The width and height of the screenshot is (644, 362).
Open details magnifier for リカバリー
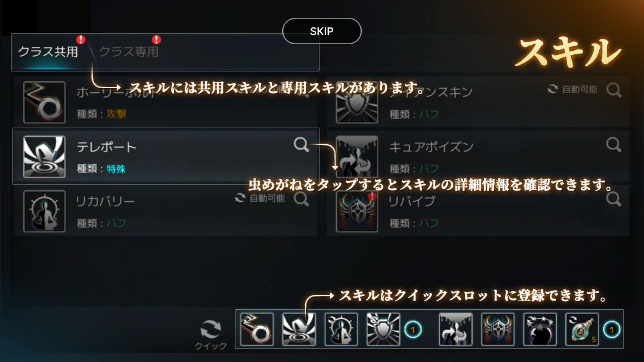(301, 199)
